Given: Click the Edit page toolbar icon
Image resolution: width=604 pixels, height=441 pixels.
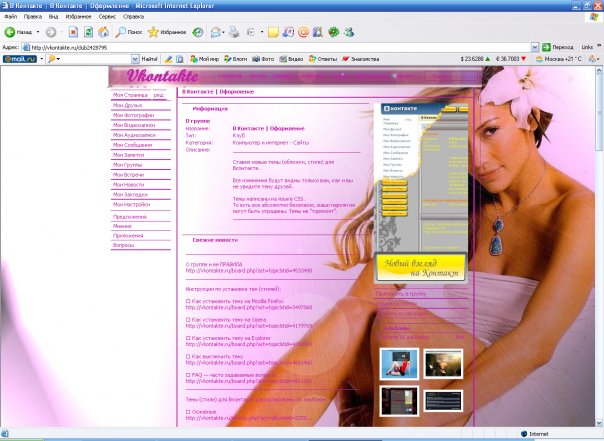Looking at the screenshot, I should pos(251,32).
